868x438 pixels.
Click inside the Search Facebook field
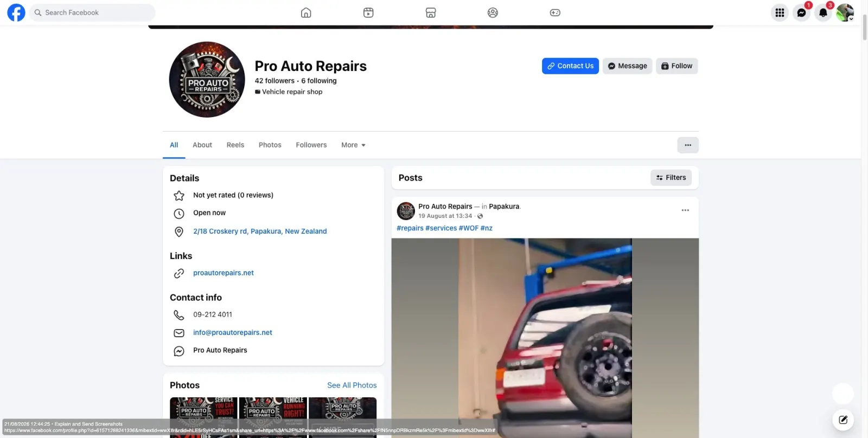92,12
